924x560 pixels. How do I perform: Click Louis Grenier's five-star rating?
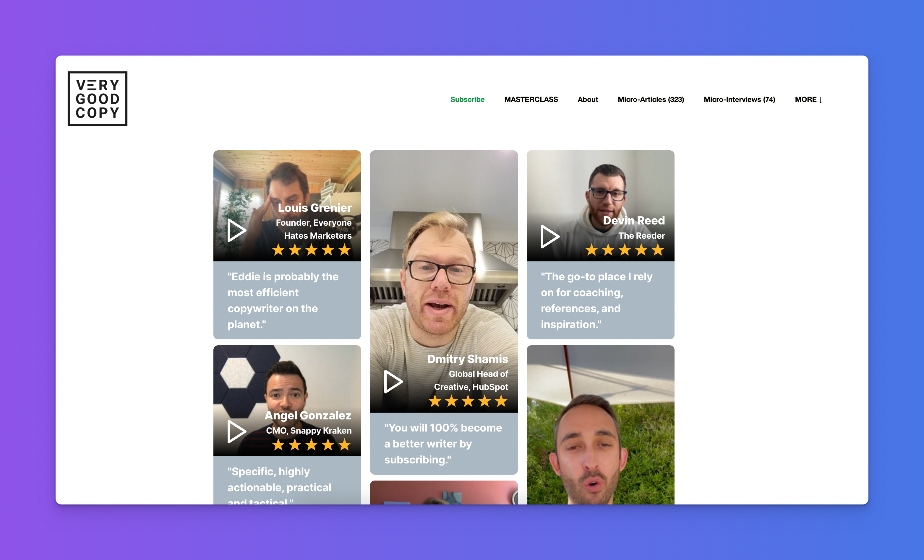click(311, 250)
